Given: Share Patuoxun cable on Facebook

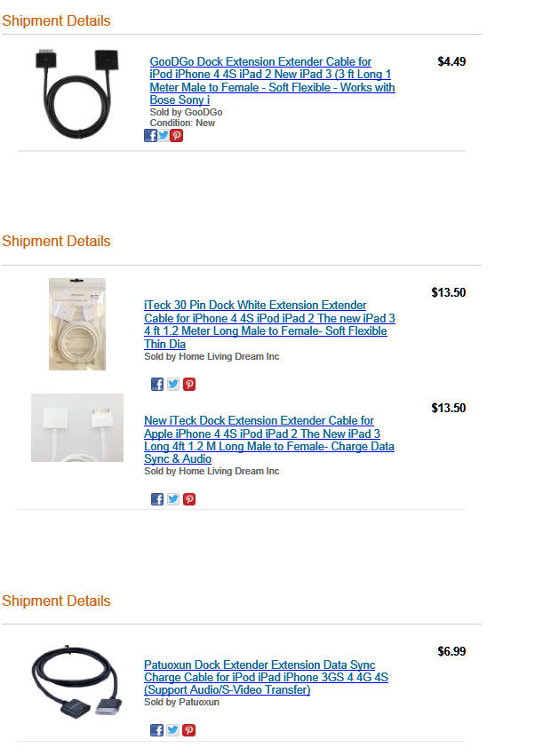Looking at the screenshot, I should click(x=157, y=730).
